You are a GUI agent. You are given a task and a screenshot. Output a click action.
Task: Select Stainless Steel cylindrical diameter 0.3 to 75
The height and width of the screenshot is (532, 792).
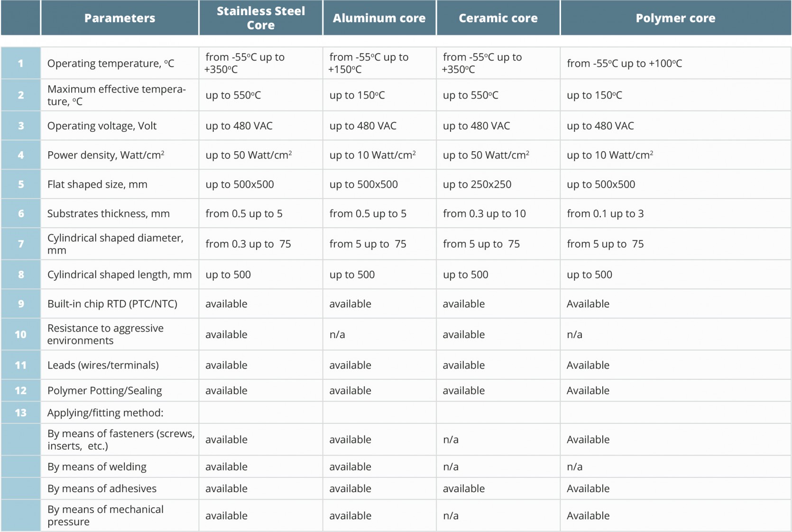click(x=248, y=244)
